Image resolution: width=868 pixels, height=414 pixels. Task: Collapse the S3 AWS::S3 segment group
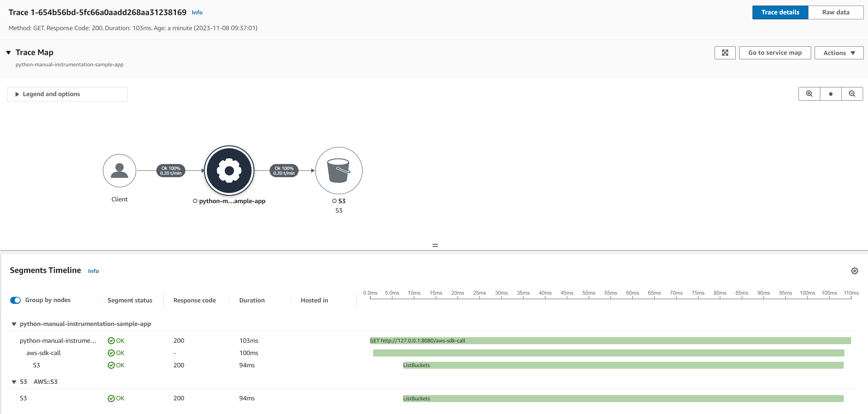[x=14, y=382]
